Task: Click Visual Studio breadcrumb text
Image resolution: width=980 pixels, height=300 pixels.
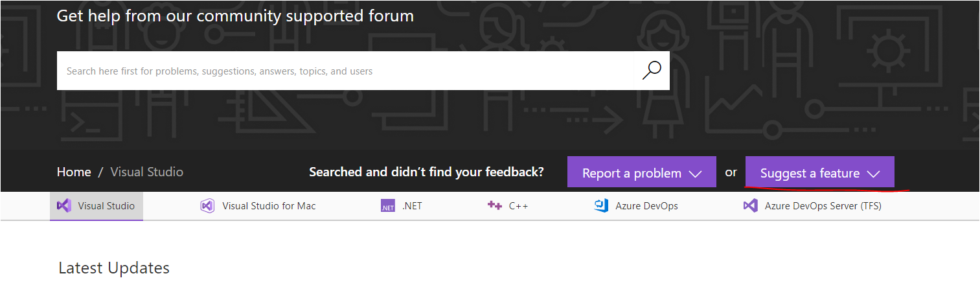Action: click(147, 172)
